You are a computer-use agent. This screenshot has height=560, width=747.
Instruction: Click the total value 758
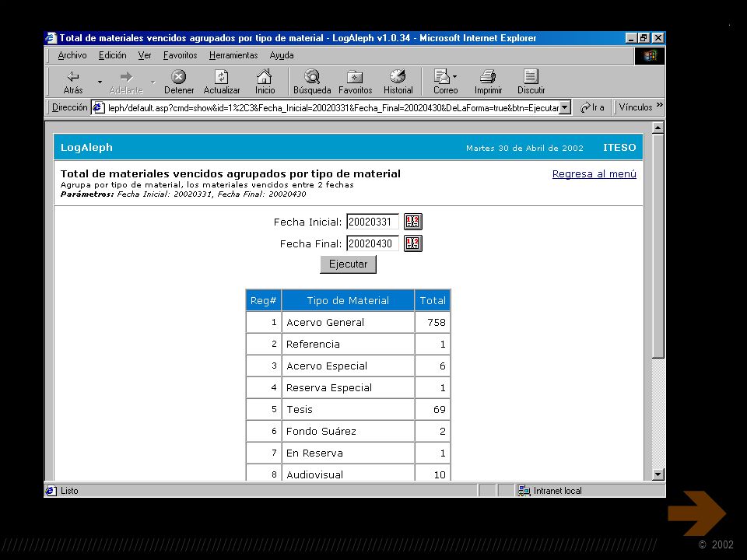coord(437,322)
